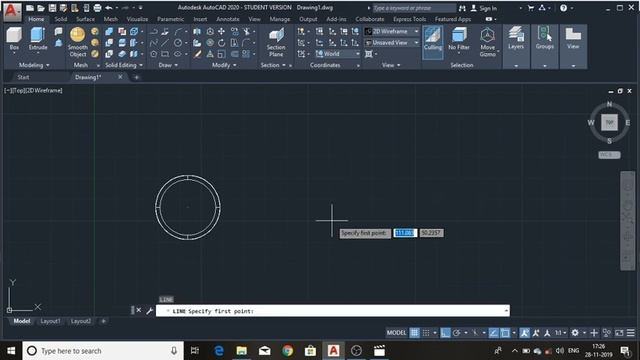The image size is (640, 360).
Task: Switch to the Start file tab
Action: click(23, 77)
